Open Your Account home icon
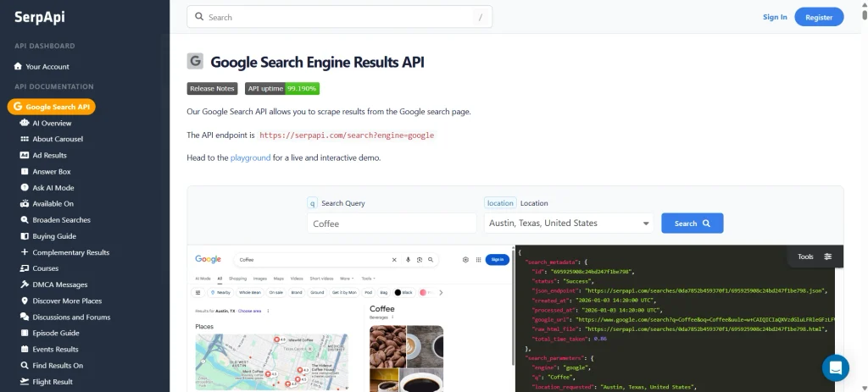This screenshot has width=868, height=392. coord(18,66)
